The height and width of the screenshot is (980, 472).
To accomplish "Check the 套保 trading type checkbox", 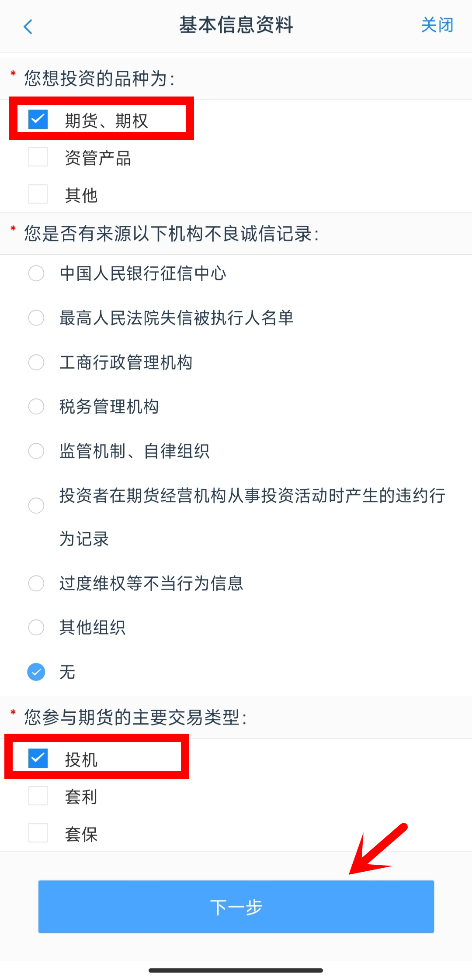I will (x=38, y=833).
